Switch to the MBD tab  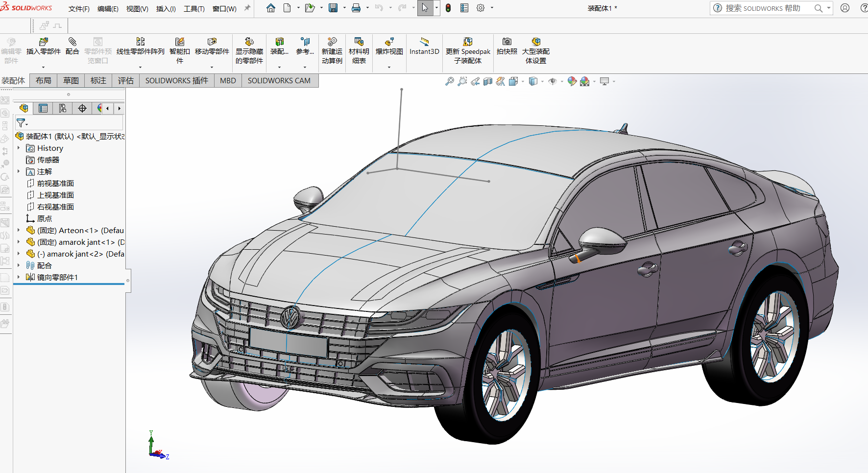pos(228,81)
